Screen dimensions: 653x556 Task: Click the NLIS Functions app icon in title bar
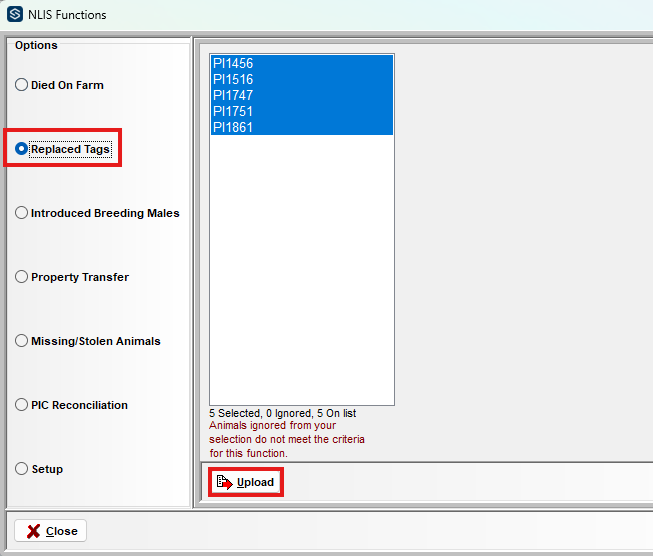pos(16,15)
